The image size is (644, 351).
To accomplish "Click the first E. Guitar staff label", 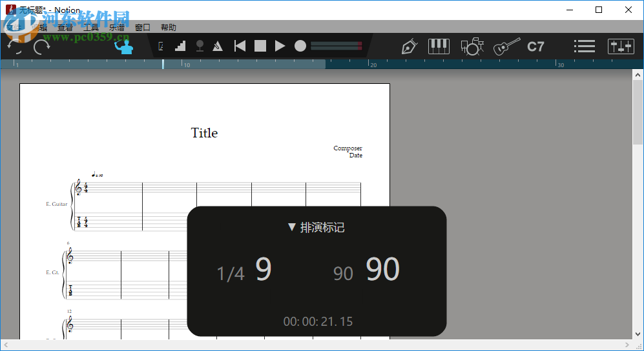I will coord(57,204).
